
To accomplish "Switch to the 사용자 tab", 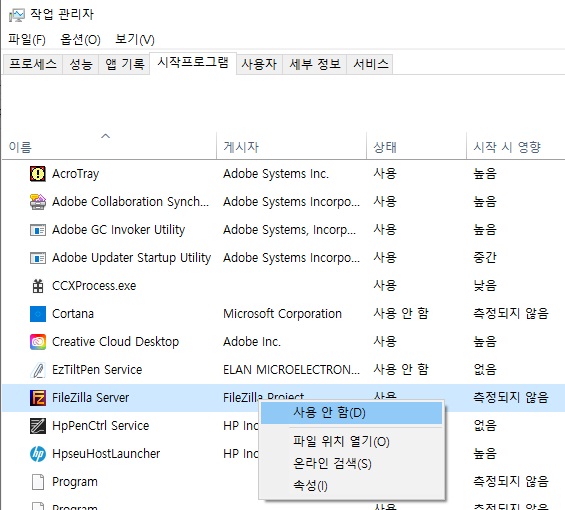I will (259, 64).
